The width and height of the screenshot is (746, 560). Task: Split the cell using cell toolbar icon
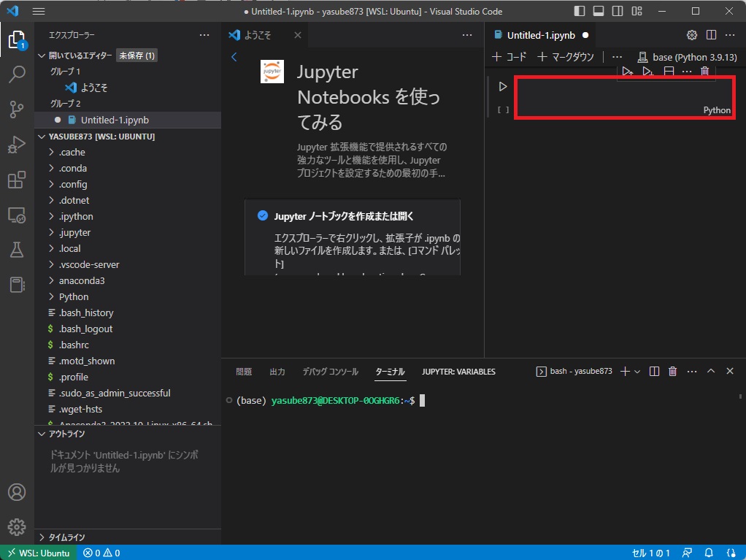pyautogui.click(x=669, y=72)
